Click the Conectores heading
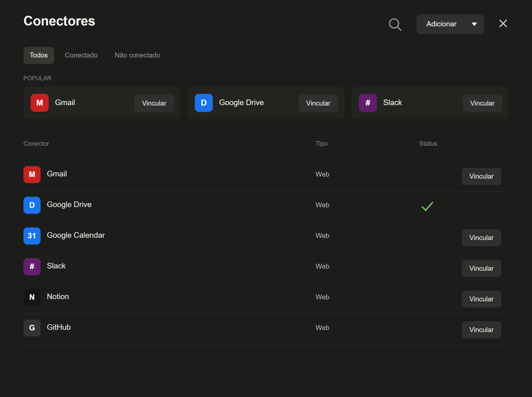The image size is (532, 397). click(x=59, y=21)
